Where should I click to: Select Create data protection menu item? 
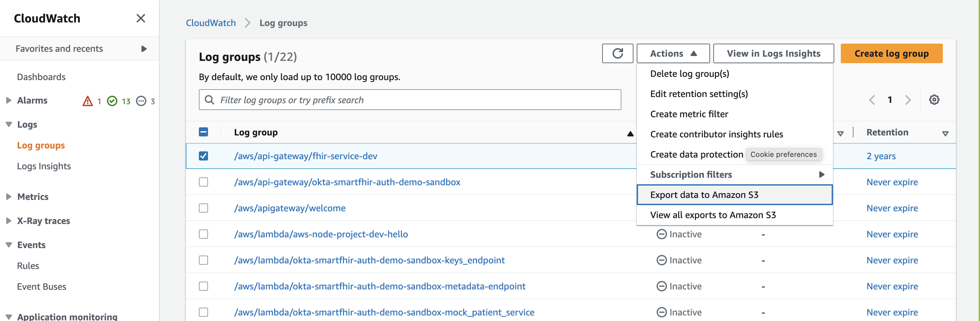(696, 155)
